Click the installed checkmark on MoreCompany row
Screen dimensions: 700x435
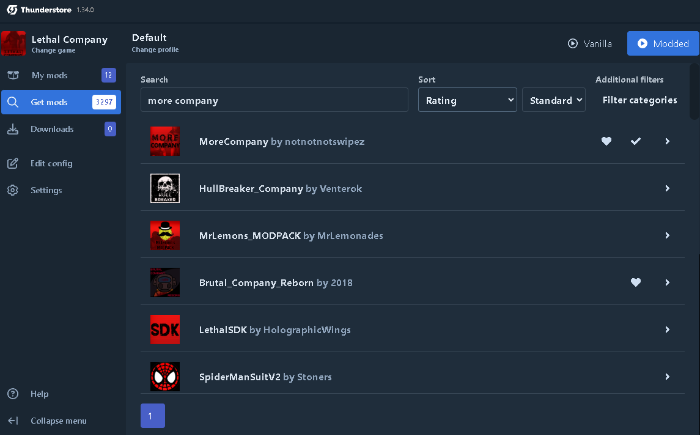point(636,141)
